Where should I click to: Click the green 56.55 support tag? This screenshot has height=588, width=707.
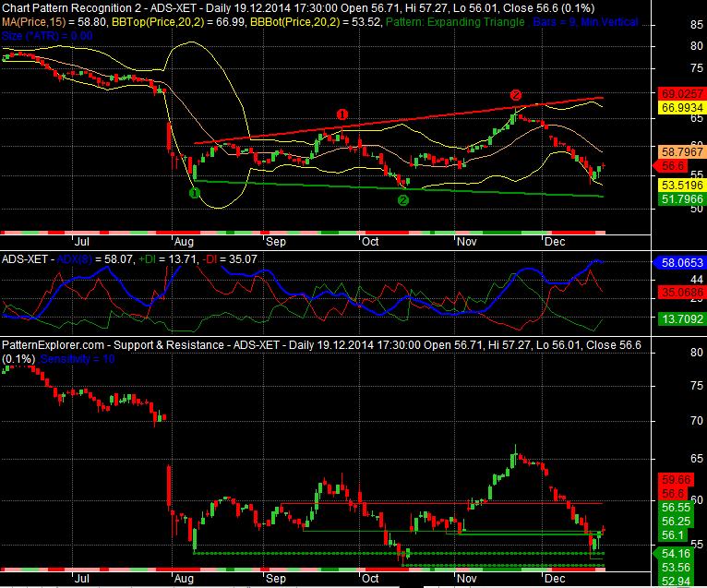676,508
